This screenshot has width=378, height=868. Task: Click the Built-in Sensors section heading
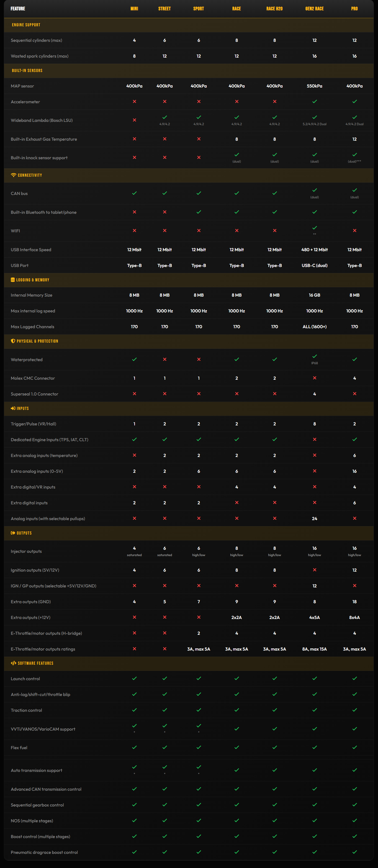(27, 71)
